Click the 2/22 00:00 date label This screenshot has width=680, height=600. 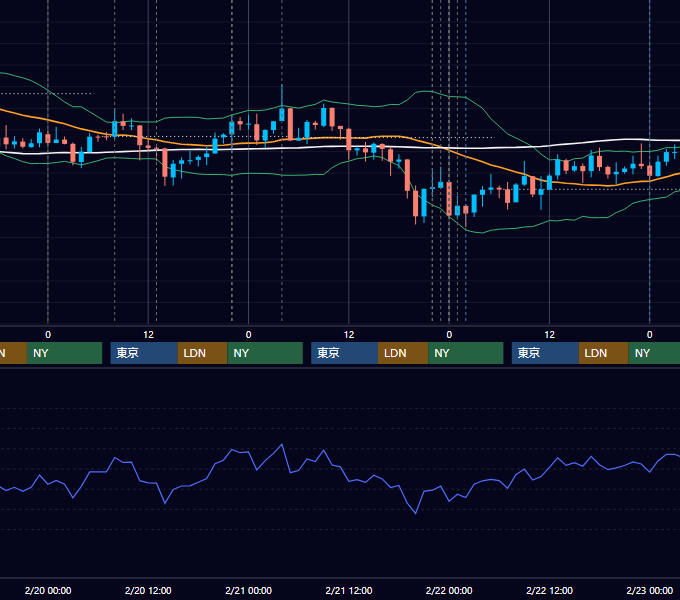(x=449, y=590)
